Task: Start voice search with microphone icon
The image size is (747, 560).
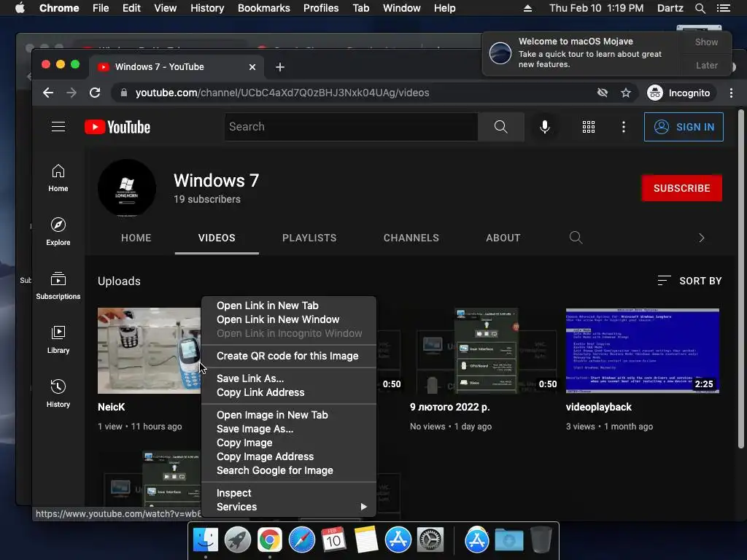Action: [545, 127]
